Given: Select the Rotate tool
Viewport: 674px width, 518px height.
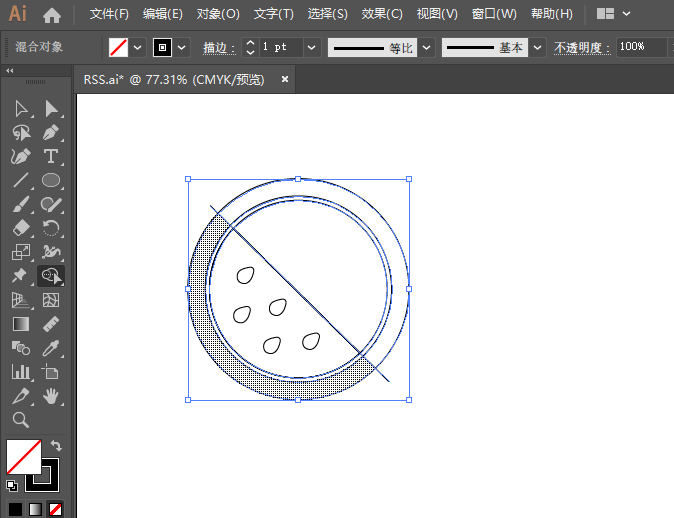Looking at the screenshot, I should pos(51,228).
